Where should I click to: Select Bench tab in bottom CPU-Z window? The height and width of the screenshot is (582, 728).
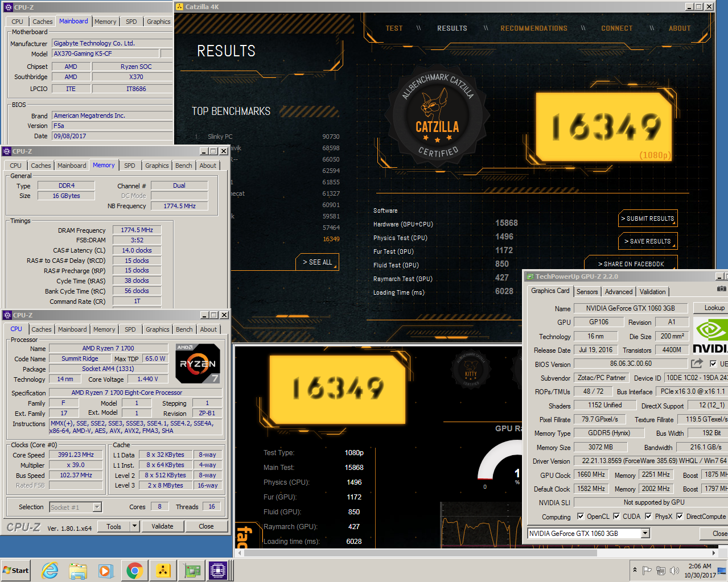[184, 329]
